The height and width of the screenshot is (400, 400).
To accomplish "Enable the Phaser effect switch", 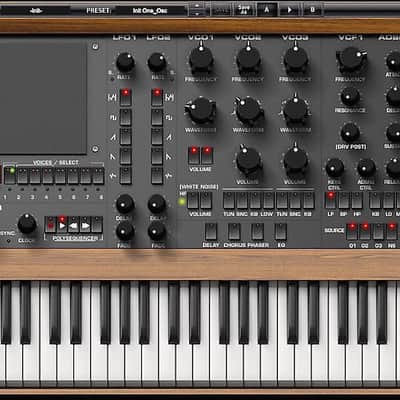I will pyautogui.click(x=258, y=232).
